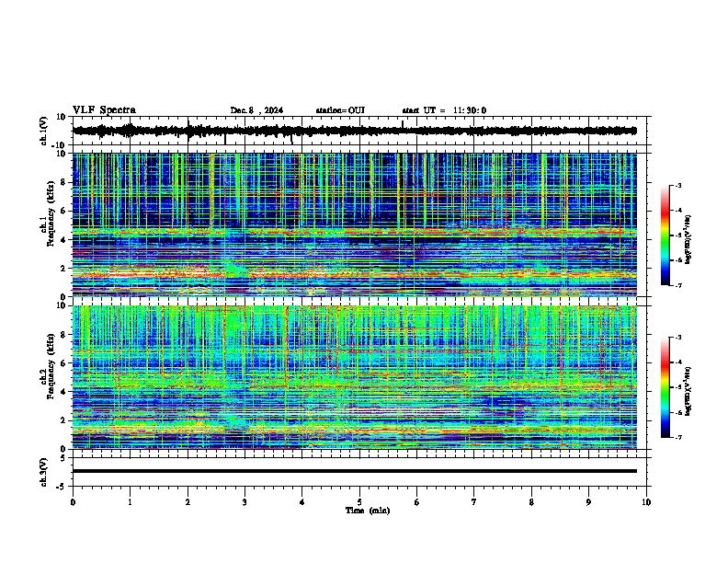Click the "8" tick on the time axis
The width and height of the screenshot is (728, 563).
tap(531, 502)
